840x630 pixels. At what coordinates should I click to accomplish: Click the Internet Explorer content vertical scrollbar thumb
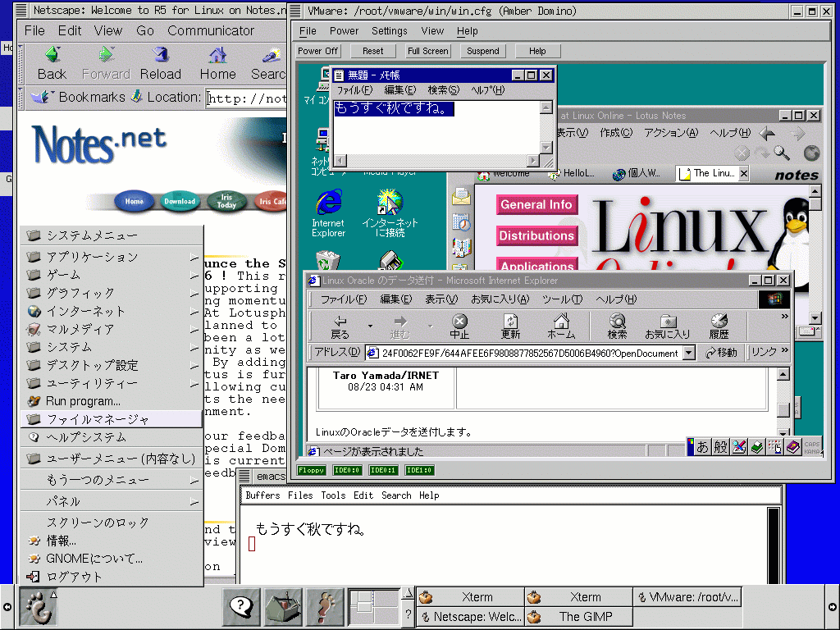[x=783, y=410]
